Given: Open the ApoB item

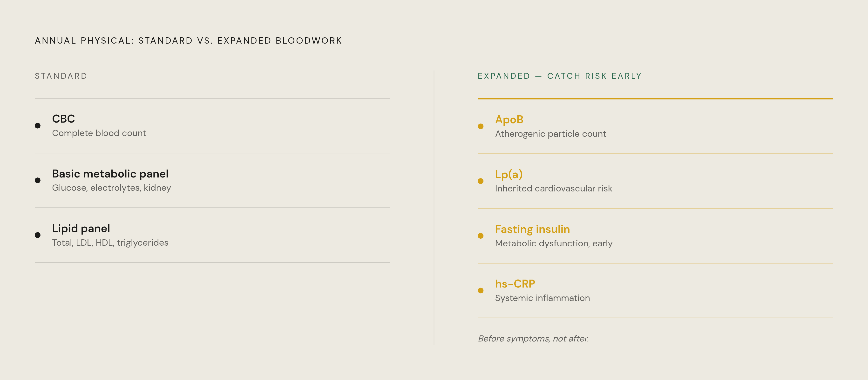Looking at the screenshot, I should click(509, 119).
